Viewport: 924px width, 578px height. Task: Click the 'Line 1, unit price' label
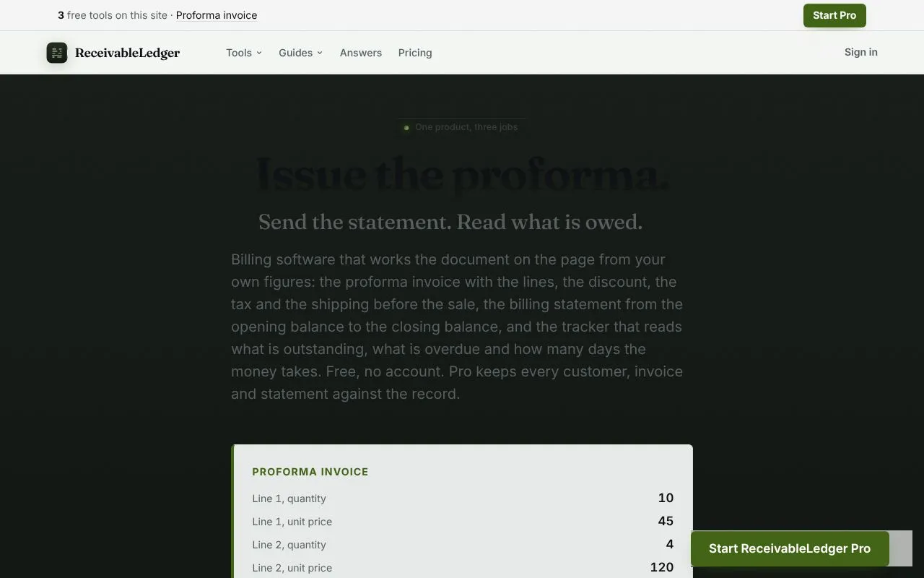click(292, 522)
